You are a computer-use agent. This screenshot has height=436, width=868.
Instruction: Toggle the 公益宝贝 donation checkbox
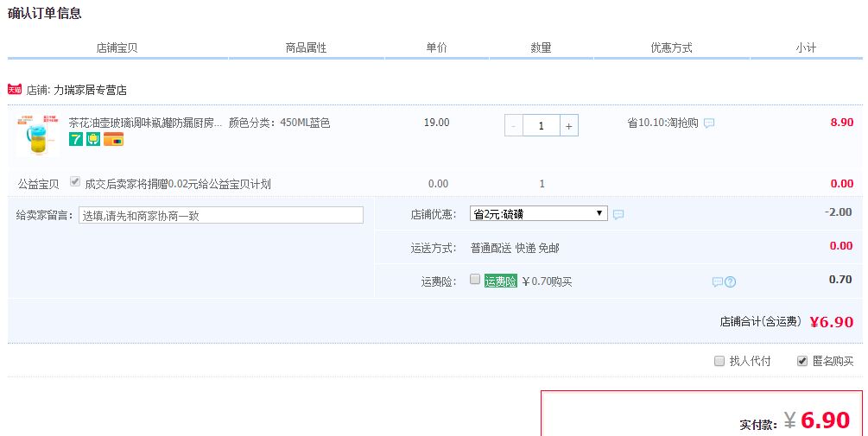coord(75,181)
